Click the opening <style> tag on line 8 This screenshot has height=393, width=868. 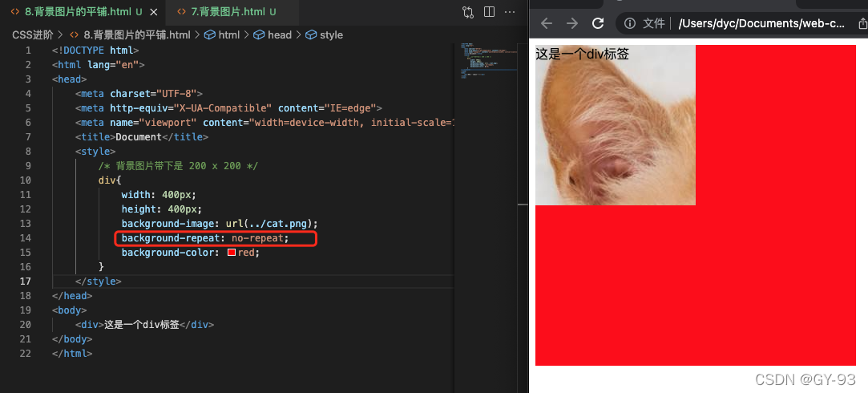95,152
